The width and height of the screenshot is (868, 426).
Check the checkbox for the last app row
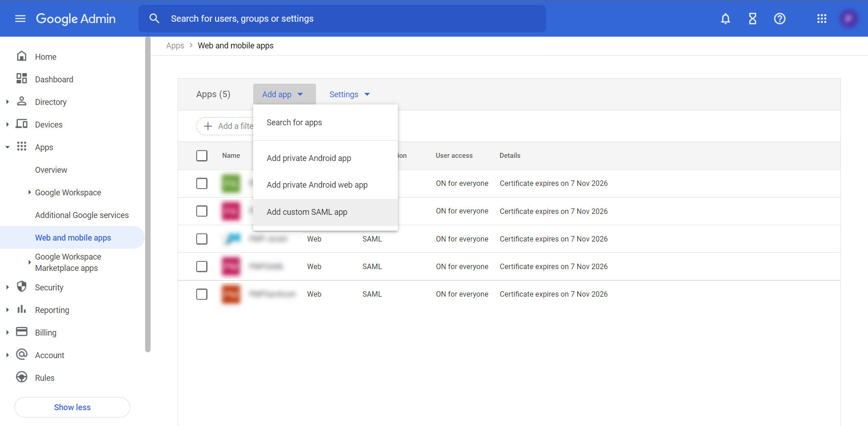(x=202, y=294)
